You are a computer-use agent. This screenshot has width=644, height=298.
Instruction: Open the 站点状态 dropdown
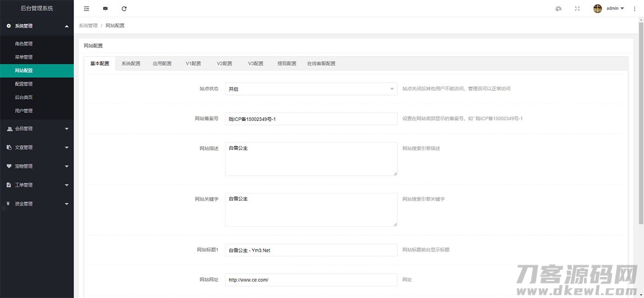311,89
